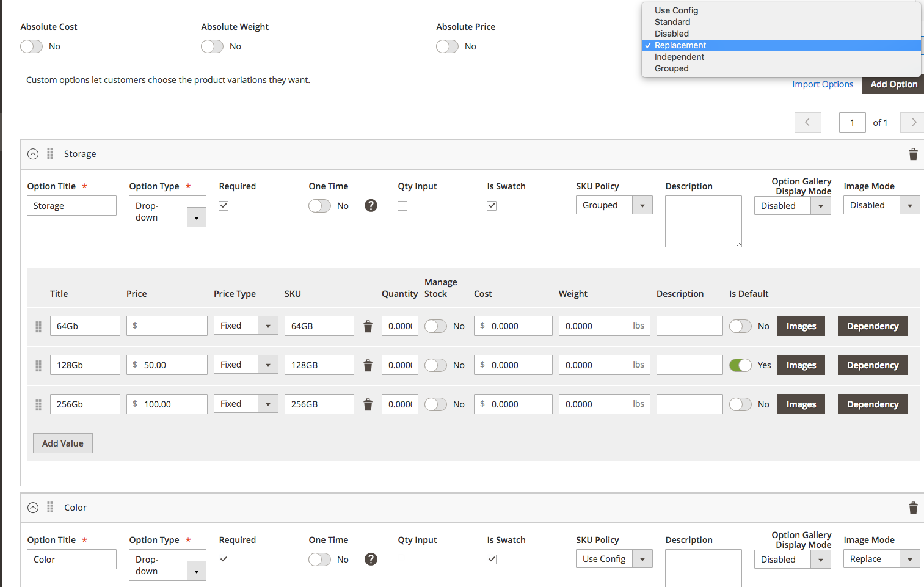Viewport: 924px width, 587px height.
Task: Check Qty Input checkbox for Storage option
Action: click(x=402, y=206)
